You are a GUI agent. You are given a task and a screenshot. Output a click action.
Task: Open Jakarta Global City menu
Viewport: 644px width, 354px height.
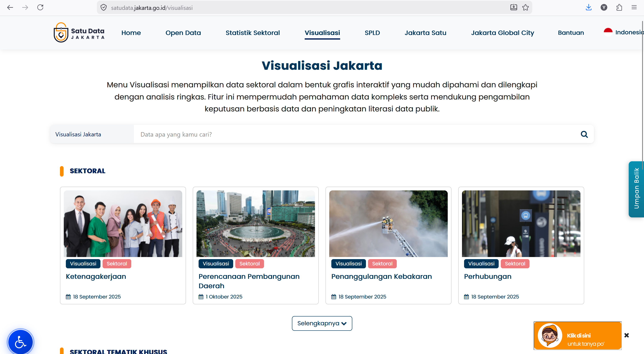(x=502, y=33)
